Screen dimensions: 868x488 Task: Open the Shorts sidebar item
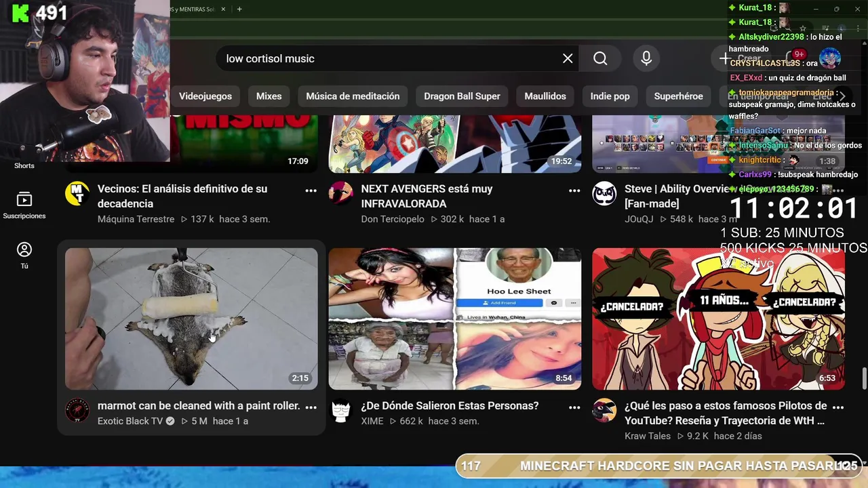tap(24, 165)
